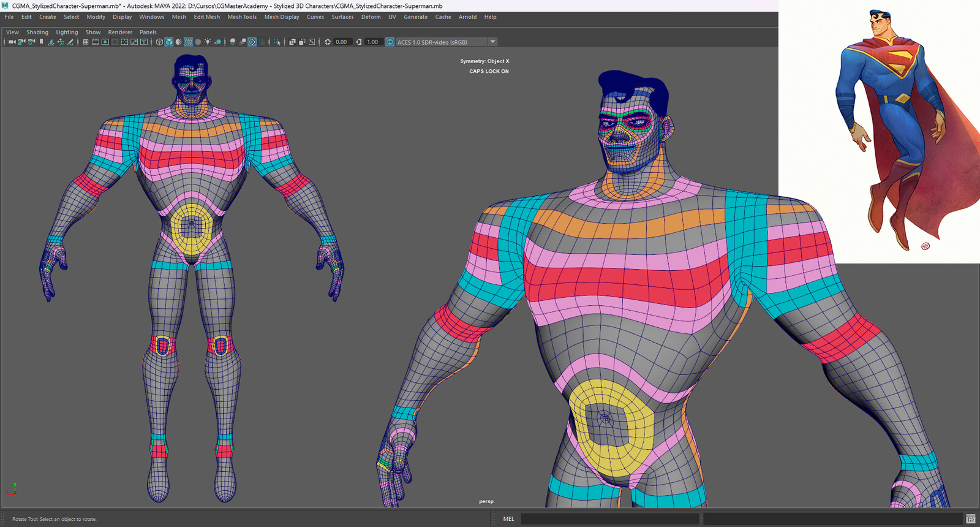Toggle Wireframe on Shaded
This screenshot has width=980, height=527.
(188, 42)
